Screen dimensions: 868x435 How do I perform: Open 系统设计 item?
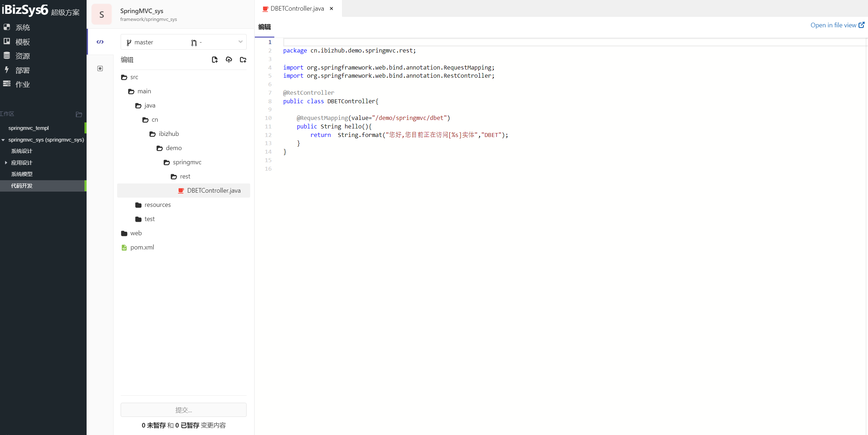(x=22, y=151)
